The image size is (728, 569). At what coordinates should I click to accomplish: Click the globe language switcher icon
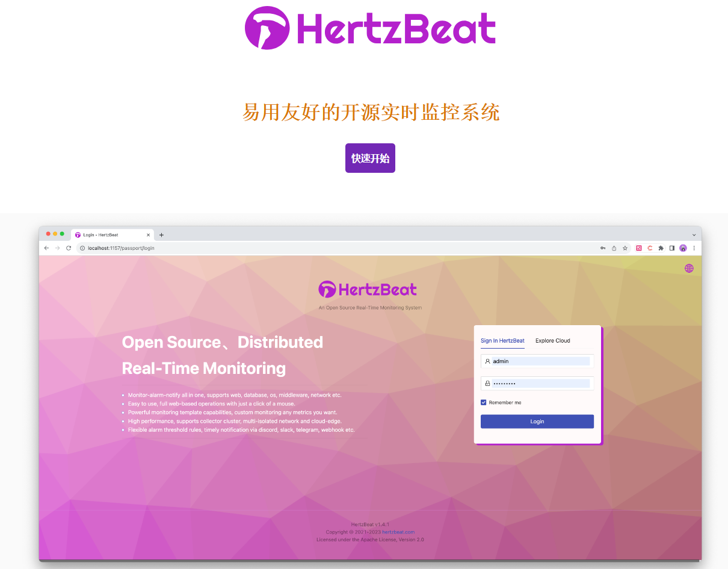tap(689, 269)
